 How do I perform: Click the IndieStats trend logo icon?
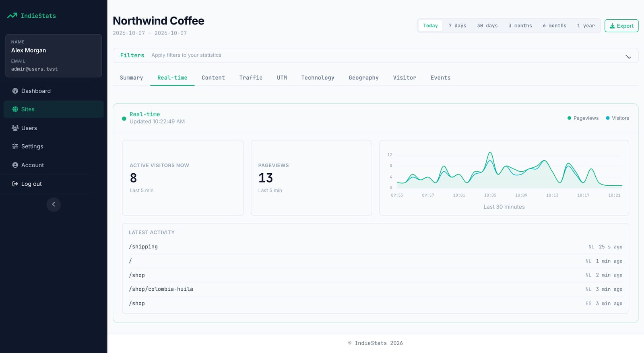click(12, 16)
